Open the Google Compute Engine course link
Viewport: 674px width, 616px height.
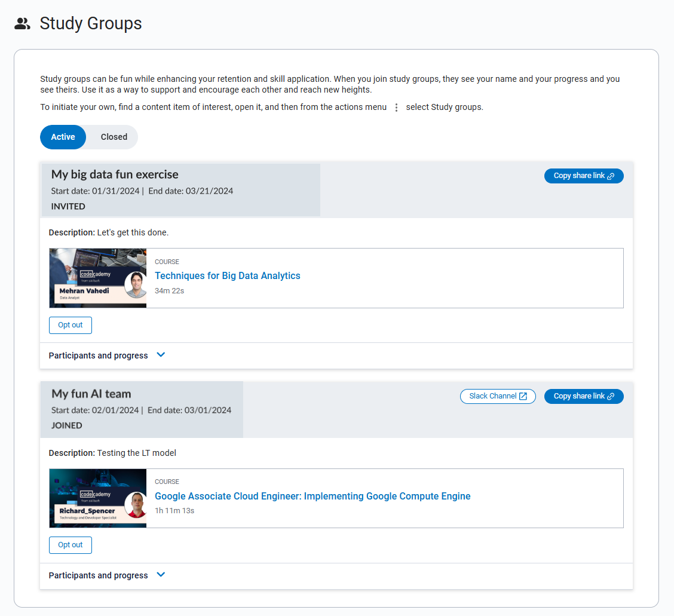(313, 496)
